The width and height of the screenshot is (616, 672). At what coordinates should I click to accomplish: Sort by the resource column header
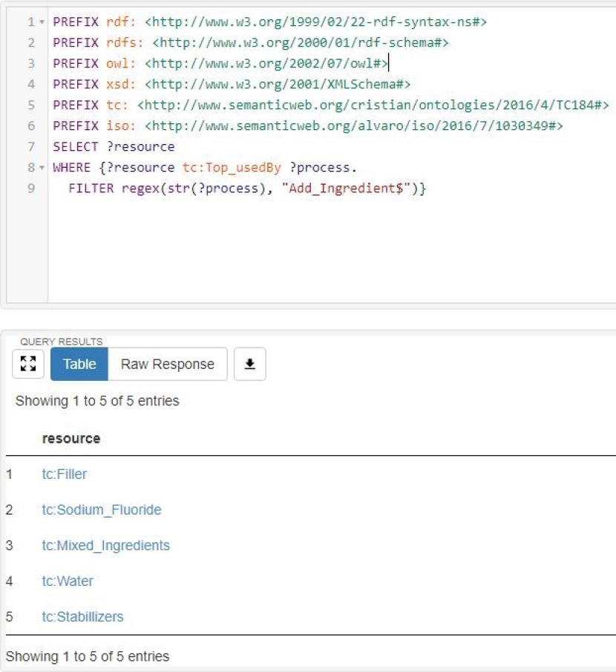71,438
